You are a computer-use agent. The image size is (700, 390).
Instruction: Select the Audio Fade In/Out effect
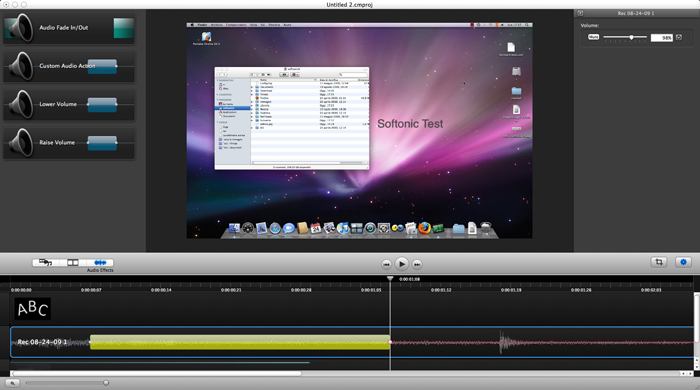point(69,28)
